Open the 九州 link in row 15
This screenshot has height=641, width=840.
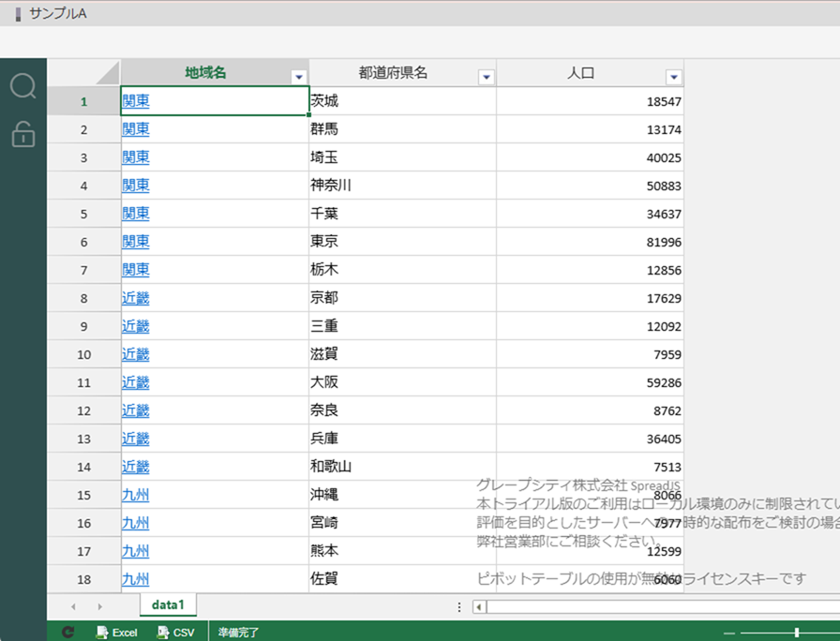pyautogui.click(x=136, y=495)
